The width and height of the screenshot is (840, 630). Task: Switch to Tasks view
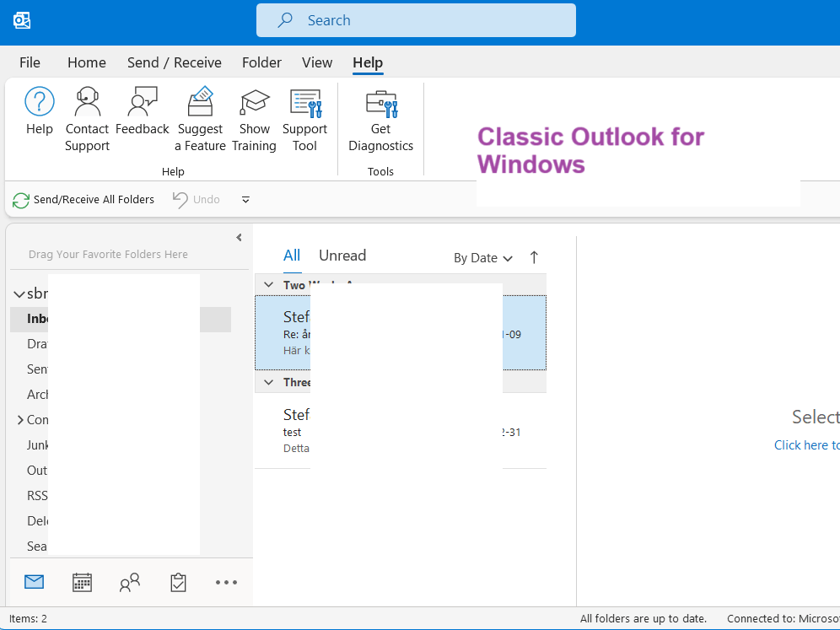point(178,582)
